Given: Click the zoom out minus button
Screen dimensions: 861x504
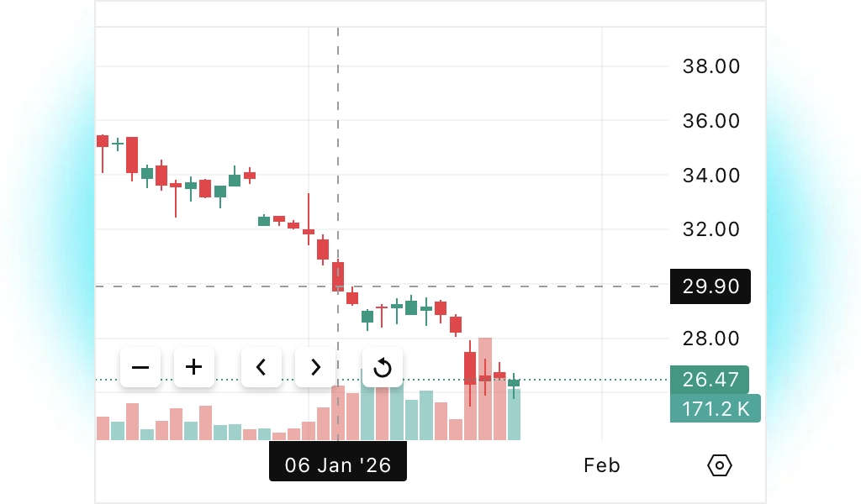Looking at the screenshot, I should point(140,367).
